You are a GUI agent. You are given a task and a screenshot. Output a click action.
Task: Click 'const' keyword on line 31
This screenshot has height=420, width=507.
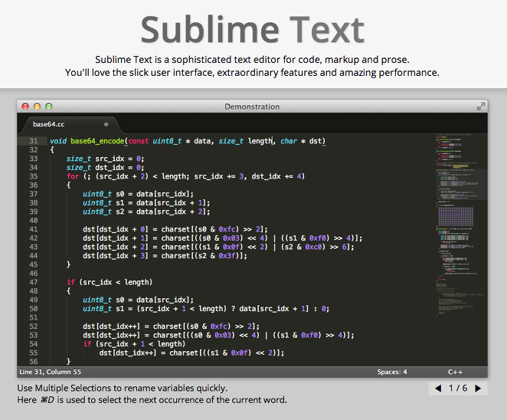[139, 141]
